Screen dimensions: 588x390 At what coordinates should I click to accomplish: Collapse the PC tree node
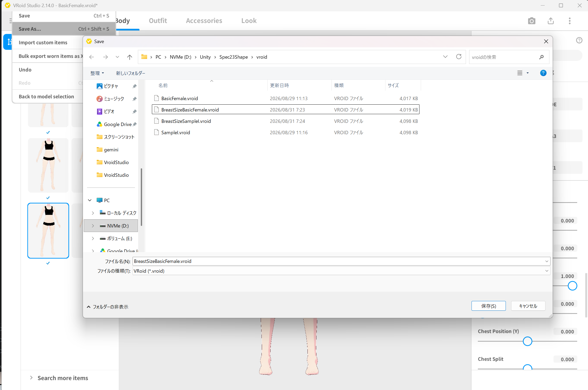tap(90, 200)
